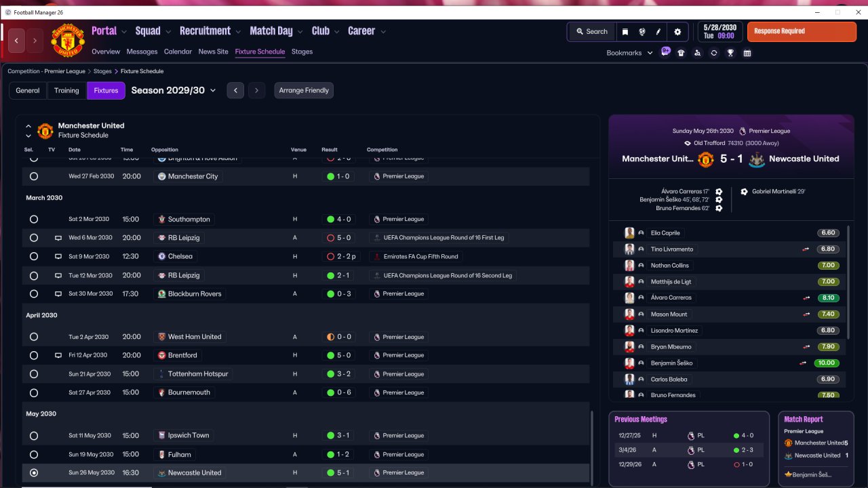
Task: Click TV broadcast icon on Chelsea row
Action: 58,257
